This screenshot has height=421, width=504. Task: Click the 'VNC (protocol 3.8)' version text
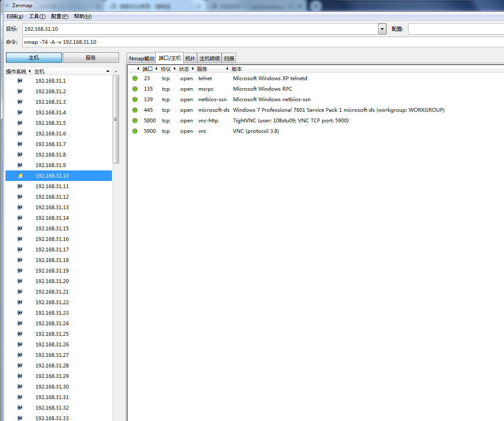click(256, 131)
